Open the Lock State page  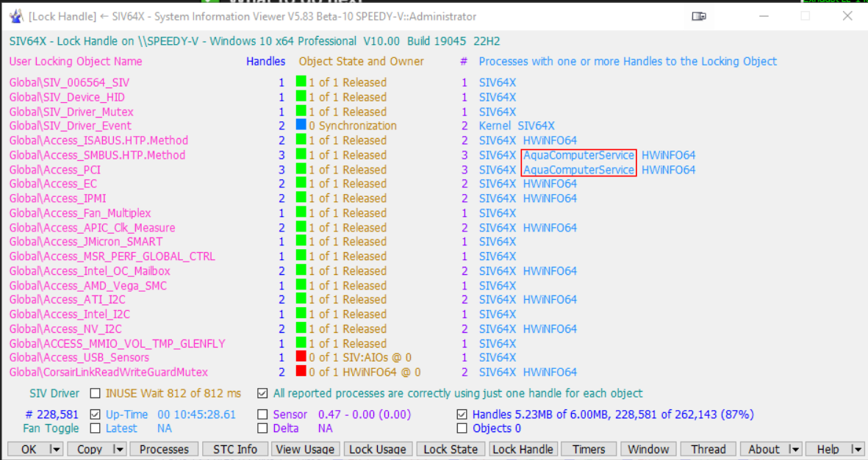451,450
